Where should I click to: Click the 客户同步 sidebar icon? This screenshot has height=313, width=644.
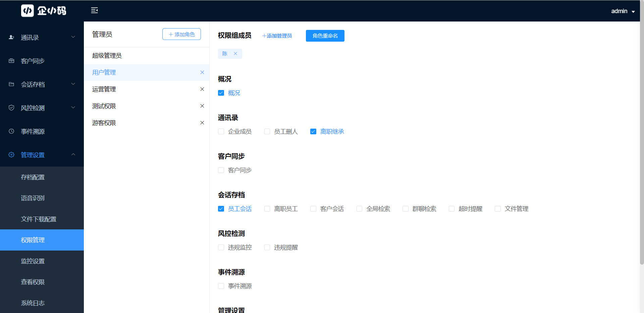11,61
